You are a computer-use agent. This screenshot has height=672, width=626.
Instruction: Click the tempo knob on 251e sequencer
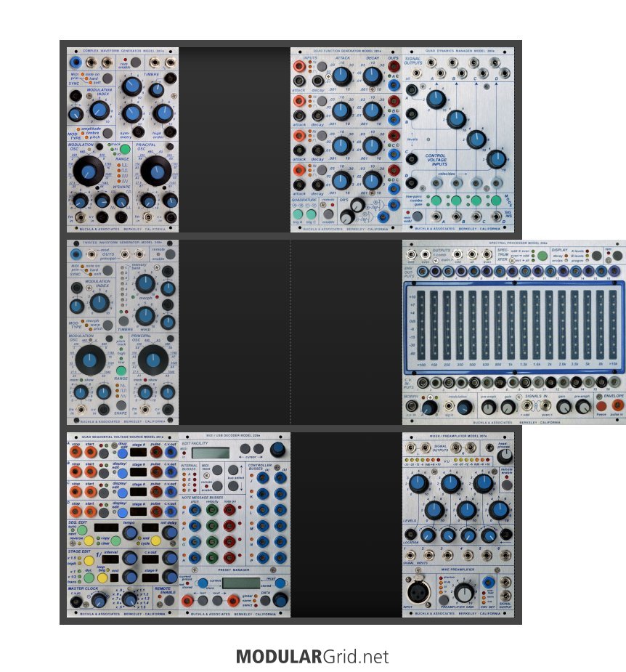[129, 533]
